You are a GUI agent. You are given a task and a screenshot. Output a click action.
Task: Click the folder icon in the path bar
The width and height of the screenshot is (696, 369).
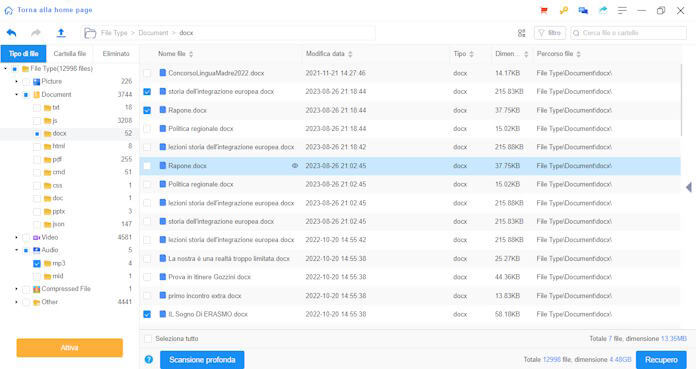(x=90, y=33)
